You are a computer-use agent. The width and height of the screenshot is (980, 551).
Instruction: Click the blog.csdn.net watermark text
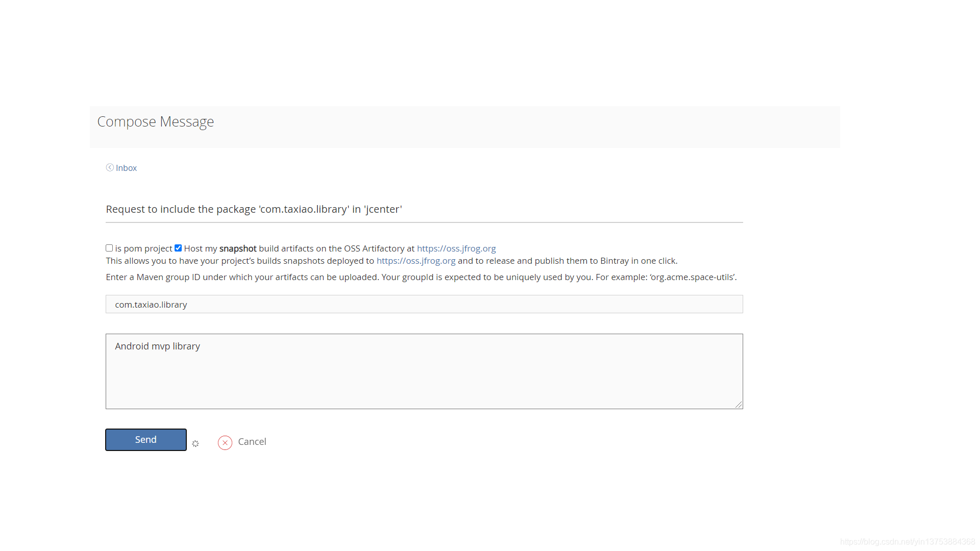tap(907, 542)
